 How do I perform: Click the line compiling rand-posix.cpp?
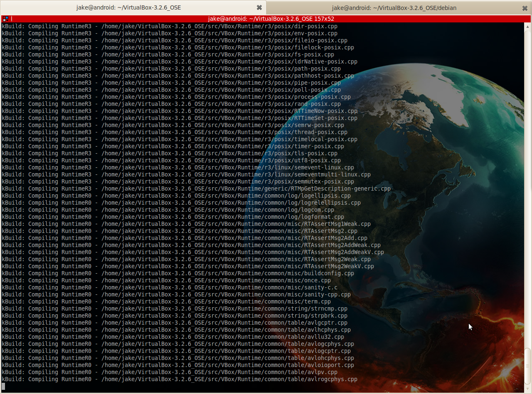[171, 104]
